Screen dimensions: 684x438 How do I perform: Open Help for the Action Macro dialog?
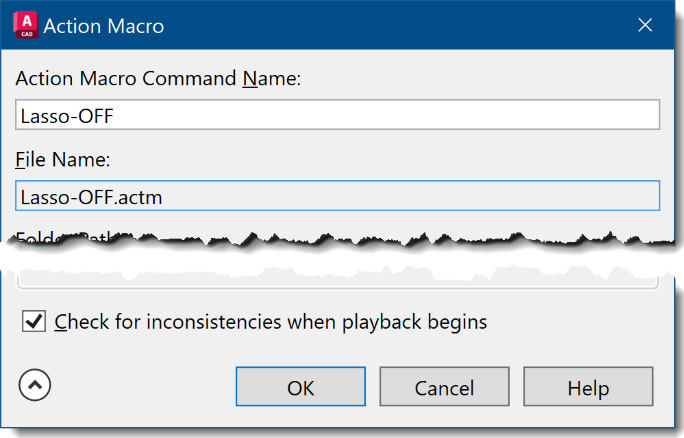pyautogui.click(x=588, y=387)
